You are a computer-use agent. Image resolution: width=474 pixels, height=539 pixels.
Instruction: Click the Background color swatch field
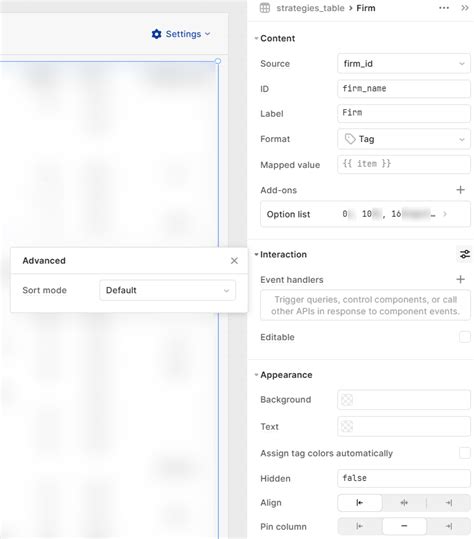404,400
